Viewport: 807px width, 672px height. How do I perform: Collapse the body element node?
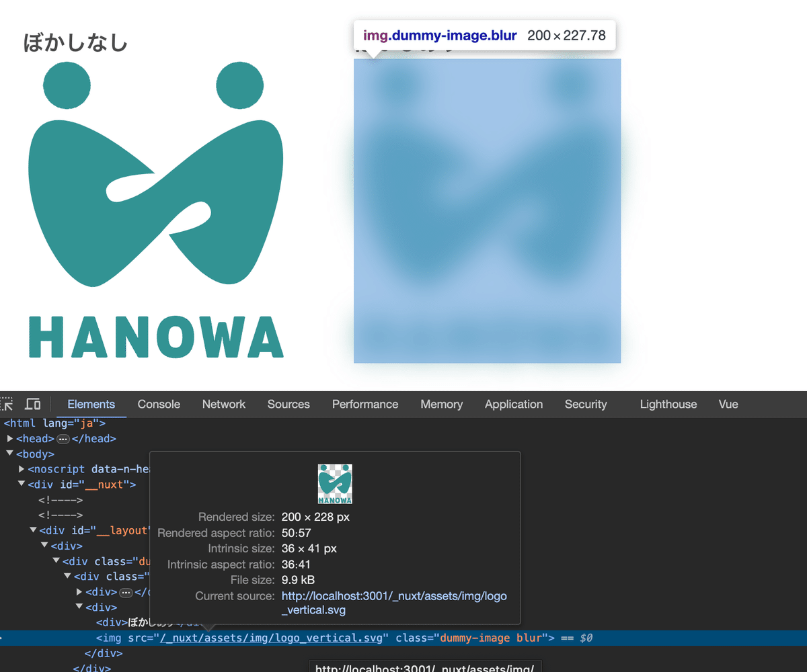click(10, 454)
